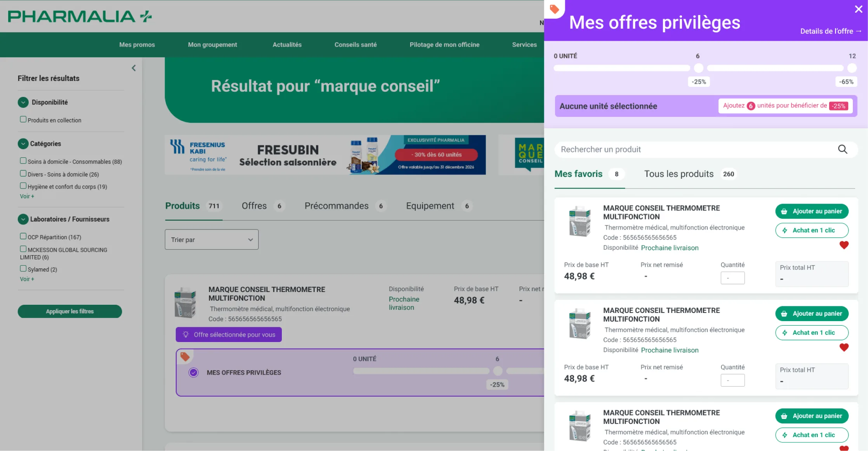Click the 12 units slider marker in panel
The image size is (868, 451).
852,68
